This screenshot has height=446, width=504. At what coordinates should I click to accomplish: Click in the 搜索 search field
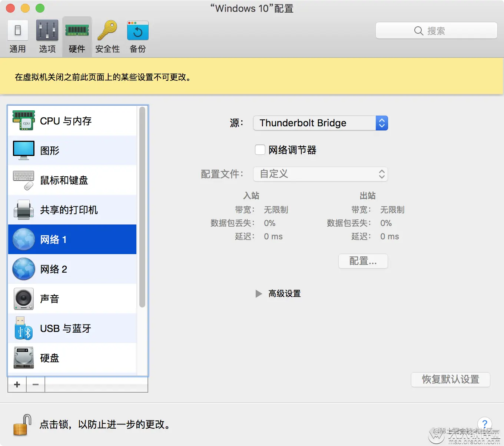(x=437, y=31)
